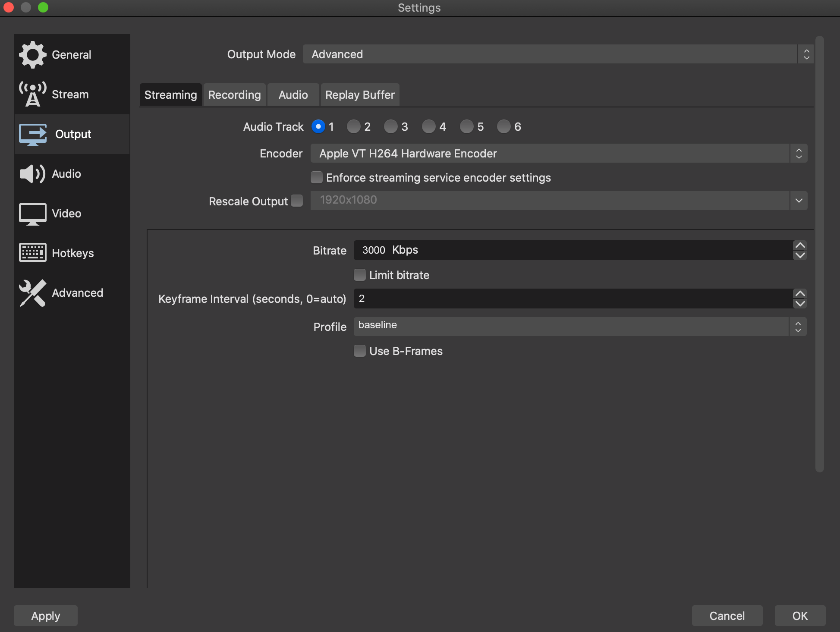Viewport: 840px width, 632px height.
Task: Click the Output monitor icon
Action: 32,134
